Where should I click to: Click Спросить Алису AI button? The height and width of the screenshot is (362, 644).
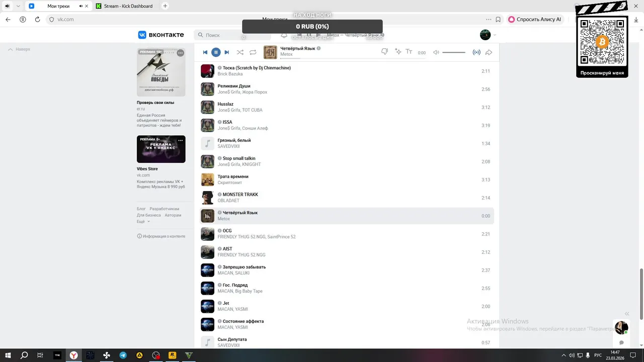click(535, 20)
